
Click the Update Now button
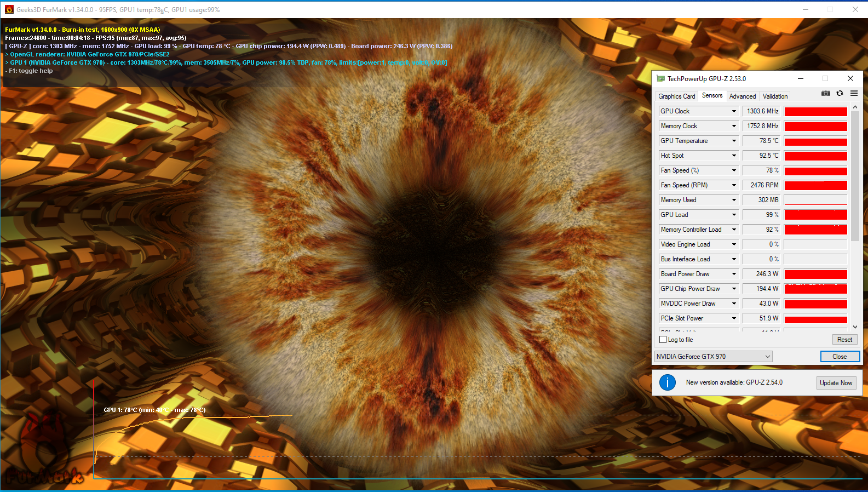pos(836,383)
